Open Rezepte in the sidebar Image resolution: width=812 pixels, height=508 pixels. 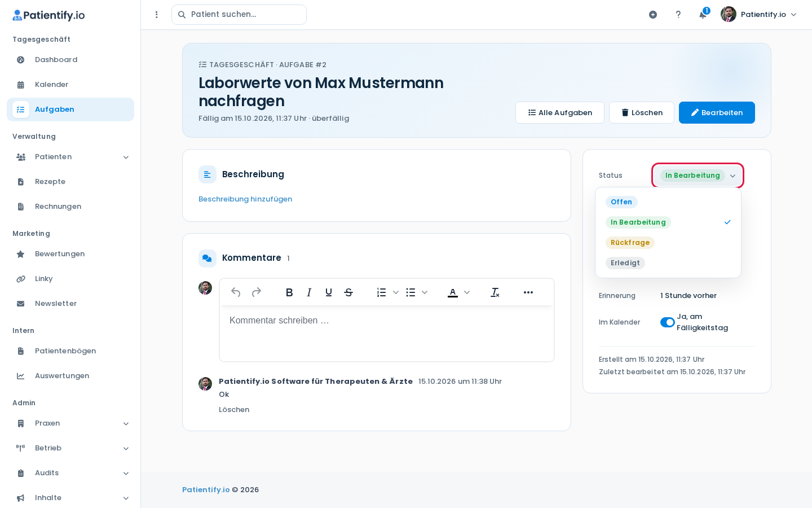click(70, 182)
